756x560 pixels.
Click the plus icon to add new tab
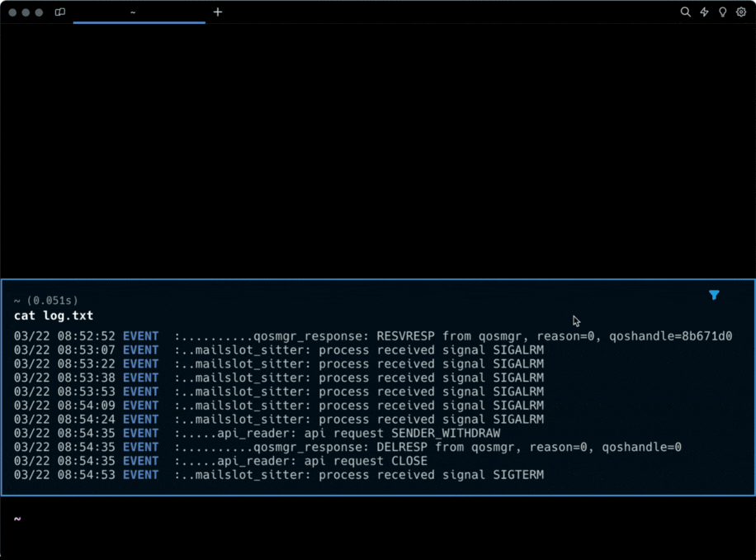point(218,12)
